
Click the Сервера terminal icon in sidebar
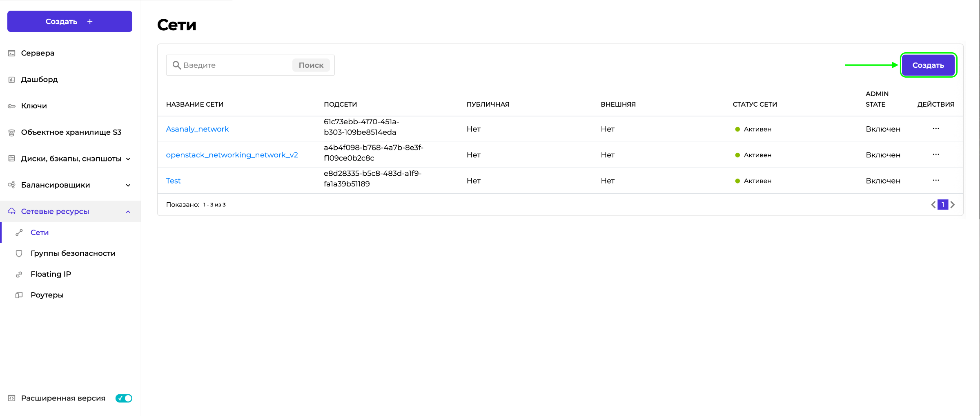(x=12, y=53)
